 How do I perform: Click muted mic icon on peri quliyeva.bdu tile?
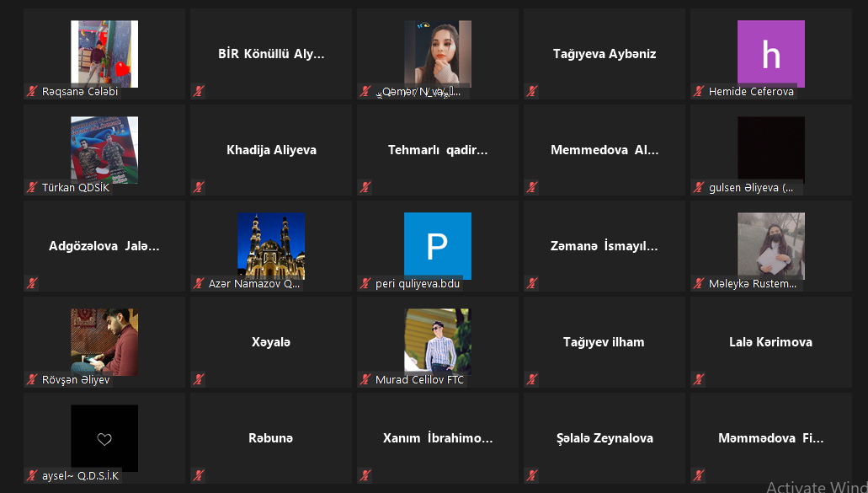point(365,284)
